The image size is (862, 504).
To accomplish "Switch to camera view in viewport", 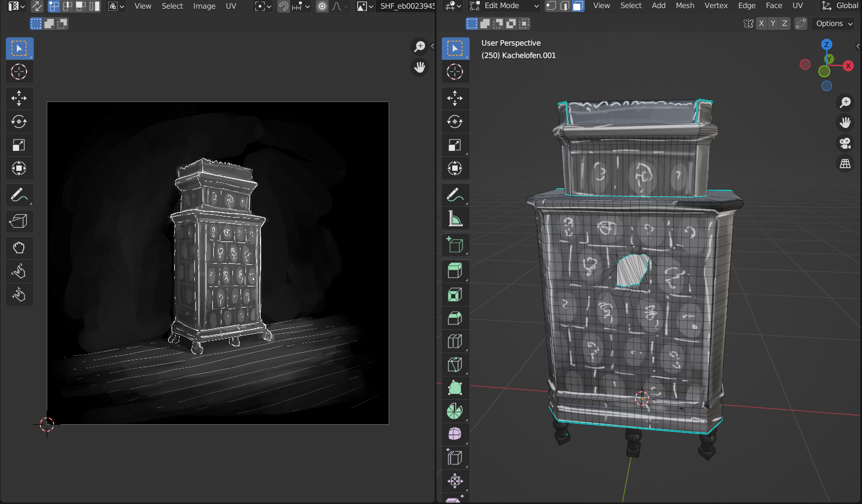I will point(845,143).
